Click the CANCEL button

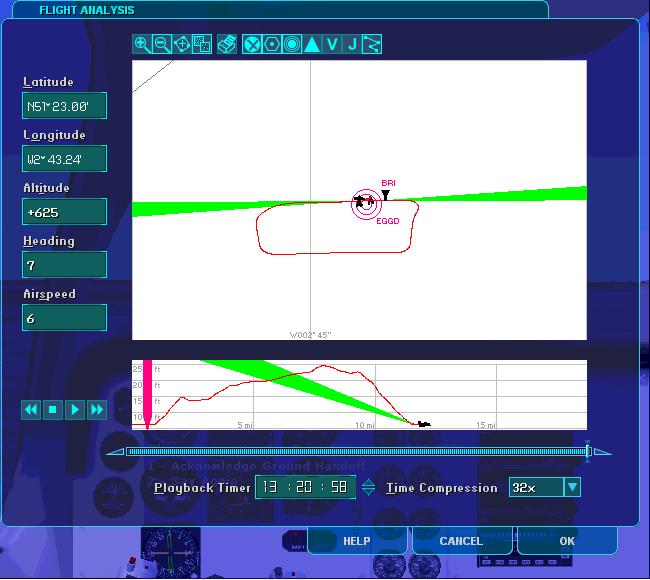[x=461, y=541]
